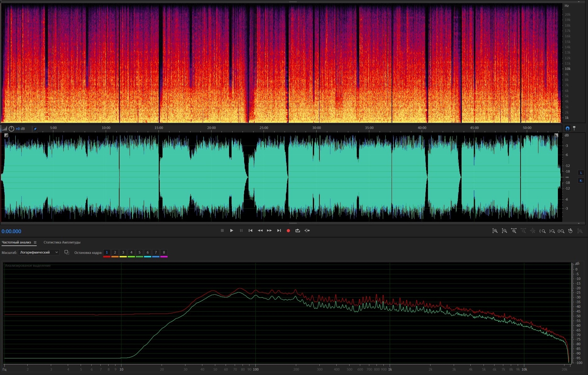Click the Zoom In amplitude icon
The width and height of the screenshot is (588, 375).
click(x=495, y=231)
